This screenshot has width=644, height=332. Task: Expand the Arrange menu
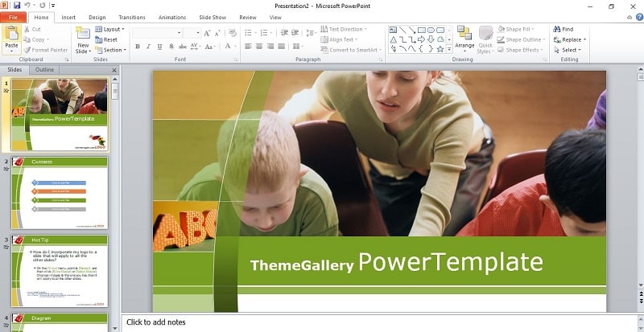[x=464, y=39]
